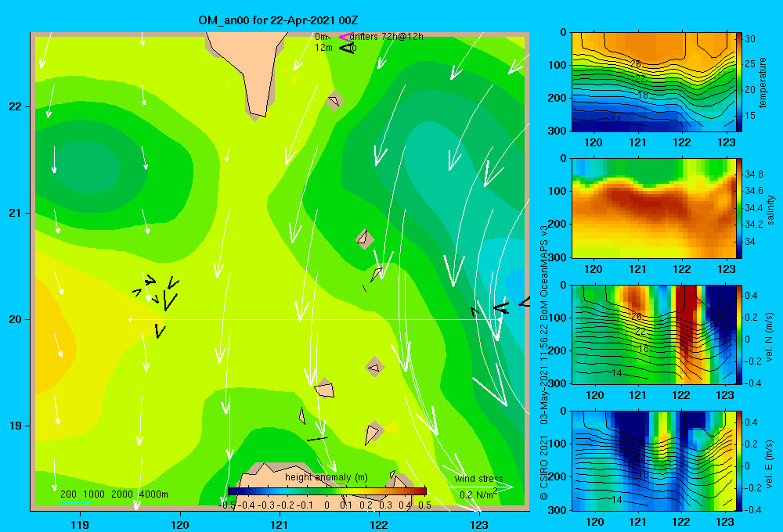Image resolution: width=783 pixels, height=532 pixels.
Task: Select the height anomaly color bar
Action: [327, 491]
